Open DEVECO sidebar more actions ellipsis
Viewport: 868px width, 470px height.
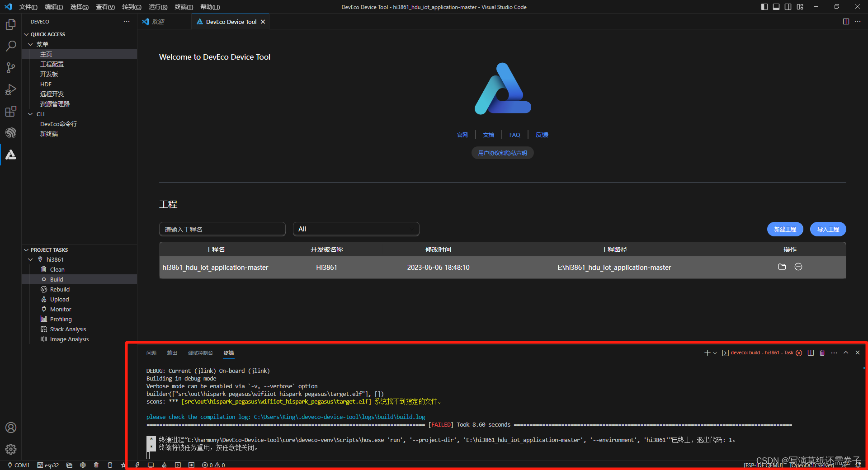pyautogui.click(x=127, y=22)
